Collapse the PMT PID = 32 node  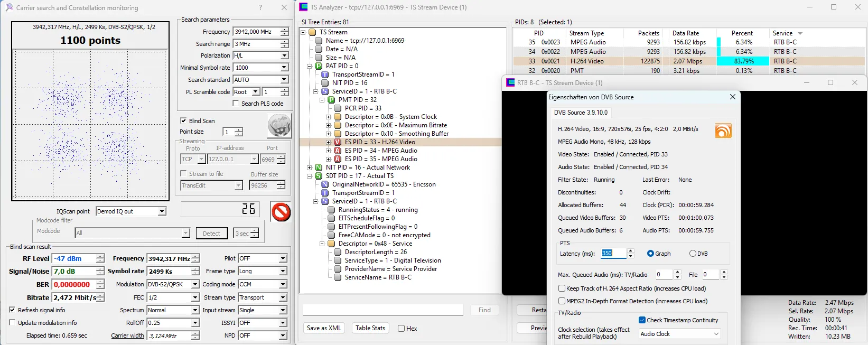click(x=322, y=100)
